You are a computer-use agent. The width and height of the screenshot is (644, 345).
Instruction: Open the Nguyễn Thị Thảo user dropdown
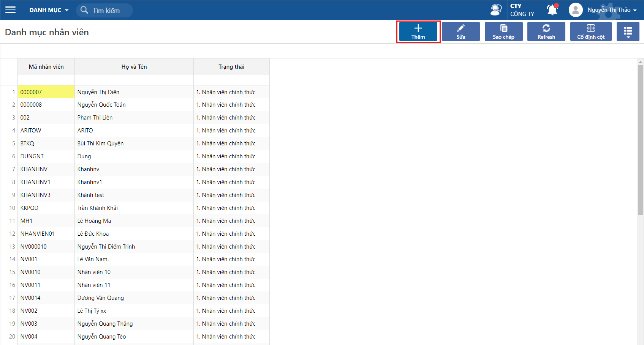click(611, 10)
